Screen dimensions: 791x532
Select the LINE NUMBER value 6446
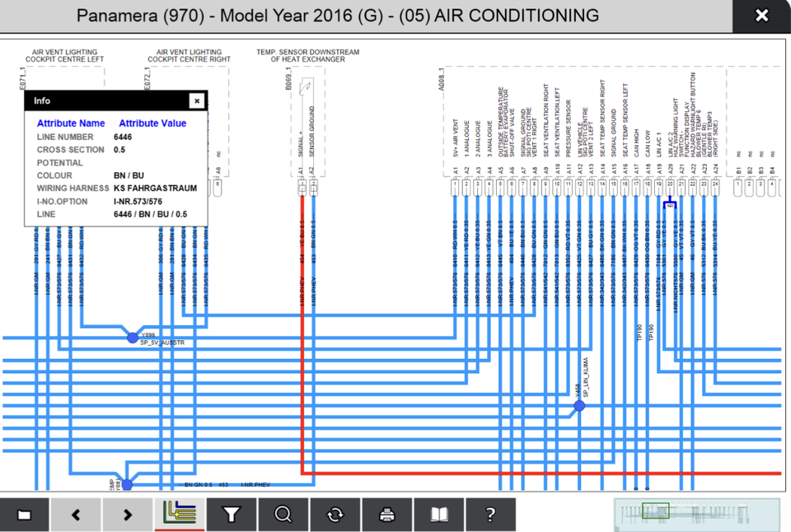(x=123, y=138)
